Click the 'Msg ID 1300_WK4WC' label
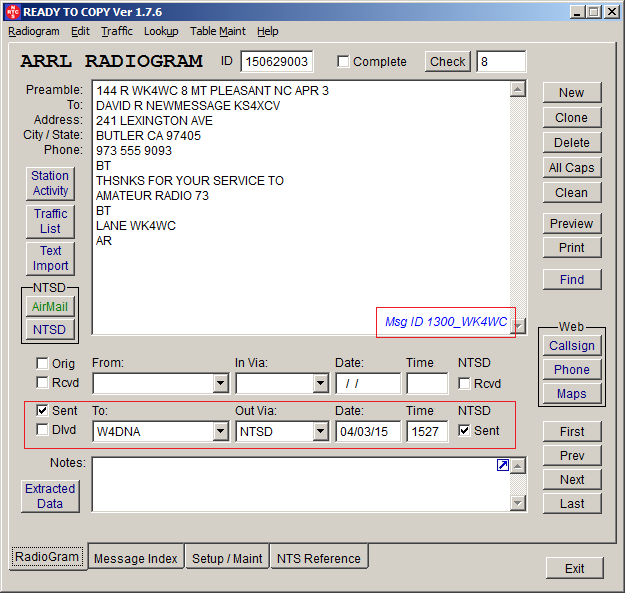Viewport: 625px width, 593px height. tap(446, 322)
